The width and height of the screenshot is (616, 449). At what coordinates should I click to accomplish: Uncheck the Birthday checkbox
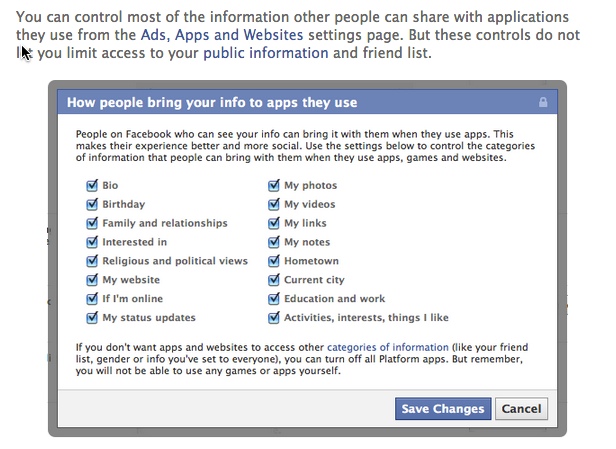pos(92,204)
